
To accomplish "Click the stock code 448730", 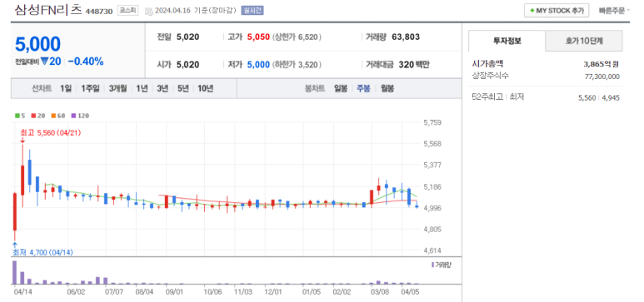I will 99,12.
